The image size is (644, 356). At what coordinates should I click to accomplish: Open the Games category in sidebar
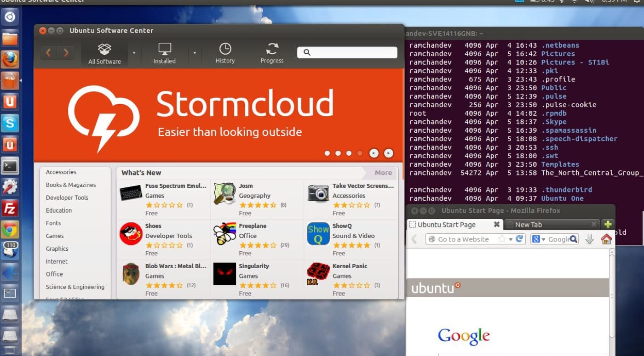(x=55, y=236)
